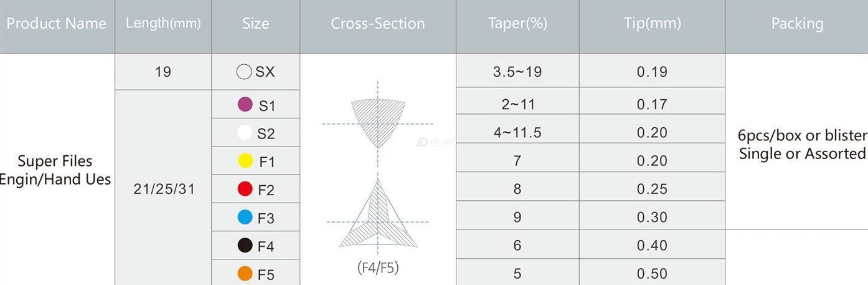Click the red F2 color dot
Screen dimensions: 868x285
[x=245, y=188]
